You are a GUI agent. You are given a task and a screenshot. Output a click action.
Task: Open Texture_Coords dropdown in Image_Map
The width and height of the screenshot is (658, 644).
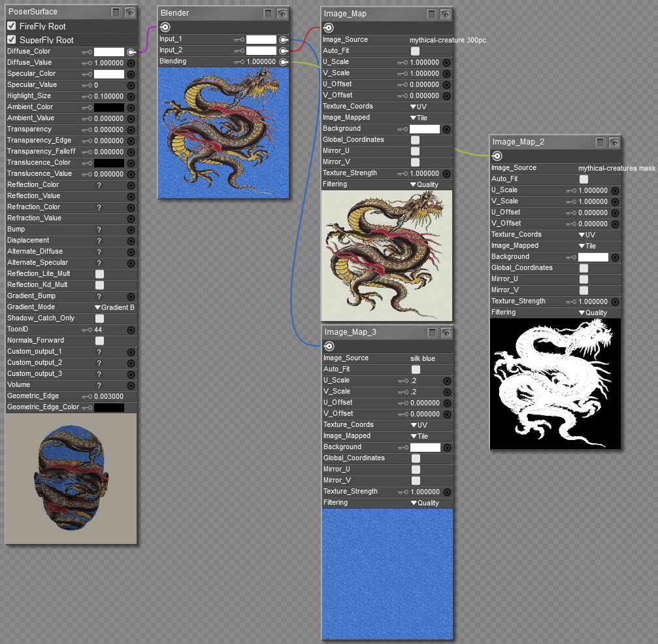tap(418, 107)
